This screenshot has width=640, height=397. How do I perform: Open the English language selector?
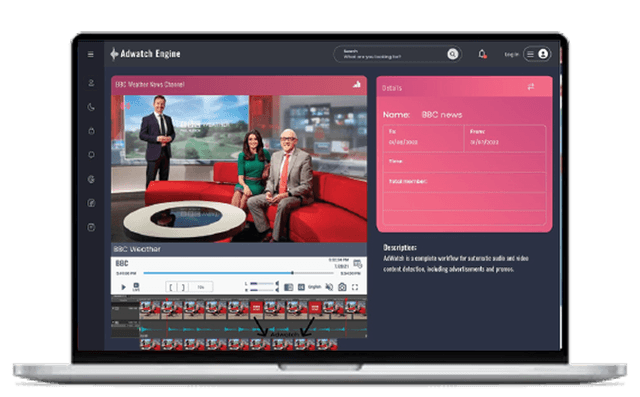pos(314,287)
